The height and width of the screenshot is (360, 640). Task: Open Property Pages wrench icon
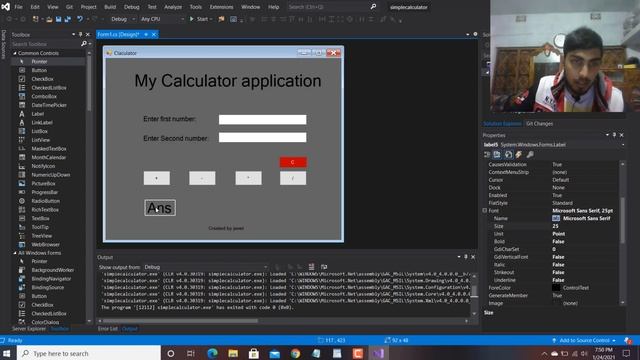coord(530,155)
